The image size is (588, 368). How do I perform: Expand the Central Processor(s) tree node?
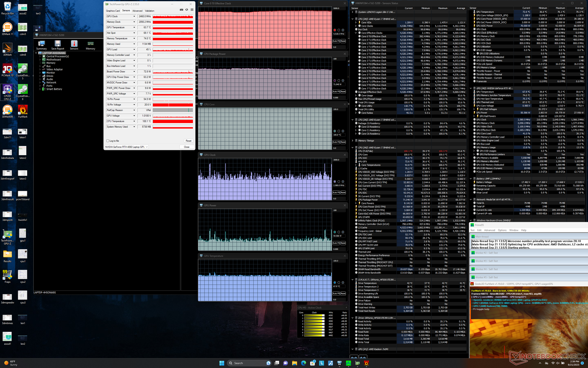[x=40, y=56]
